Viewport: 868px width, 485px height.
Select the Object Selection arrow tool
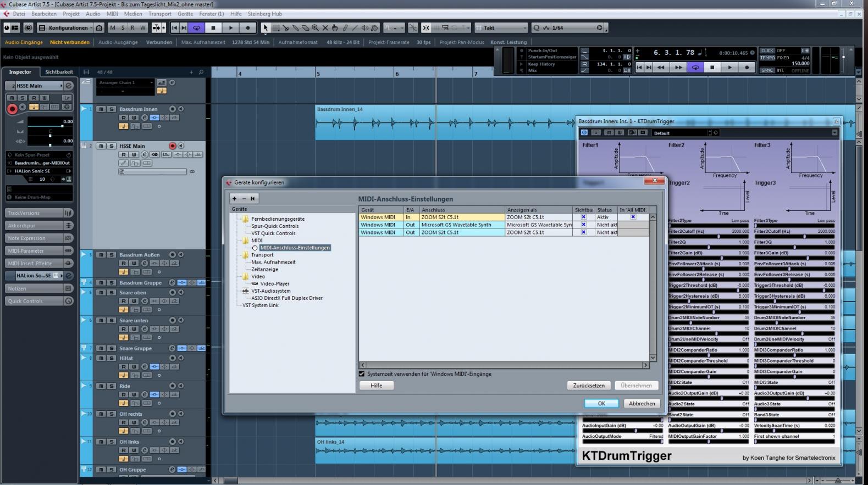266,28
